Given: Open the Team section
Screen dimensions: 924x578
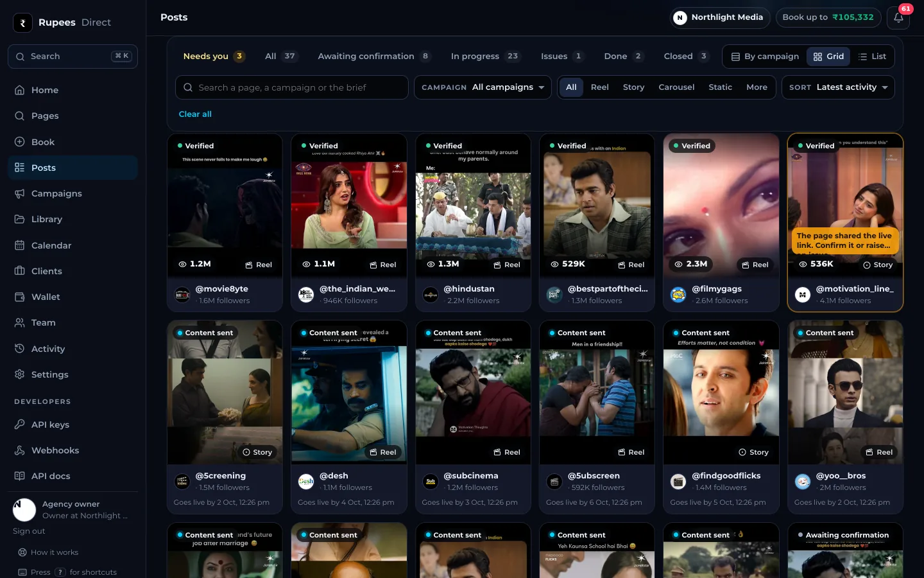Looking at the screenshot, I should click(73, 322).
